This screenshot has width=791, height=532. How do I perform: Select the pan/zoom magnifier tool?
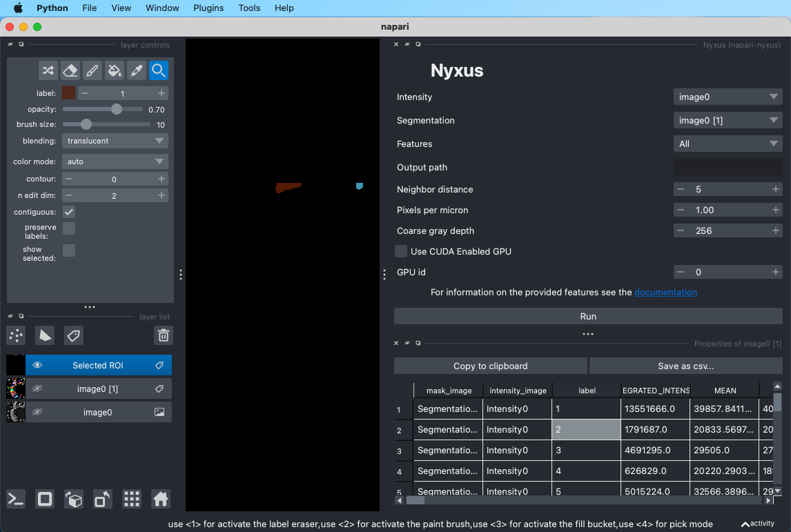click(x=158, y=70)
